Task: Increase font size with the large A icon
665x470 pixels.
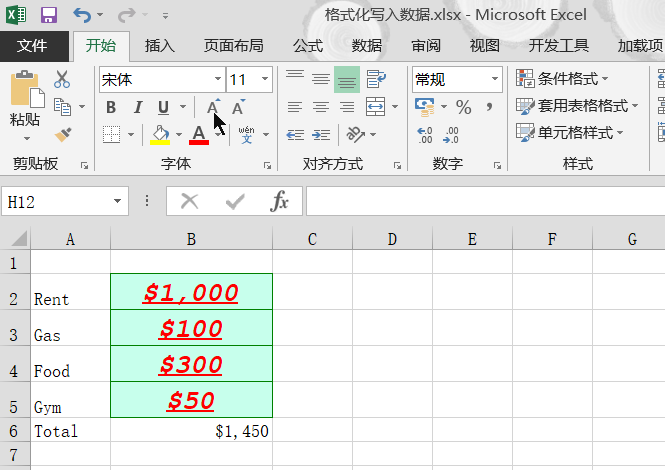Action: 213,107
